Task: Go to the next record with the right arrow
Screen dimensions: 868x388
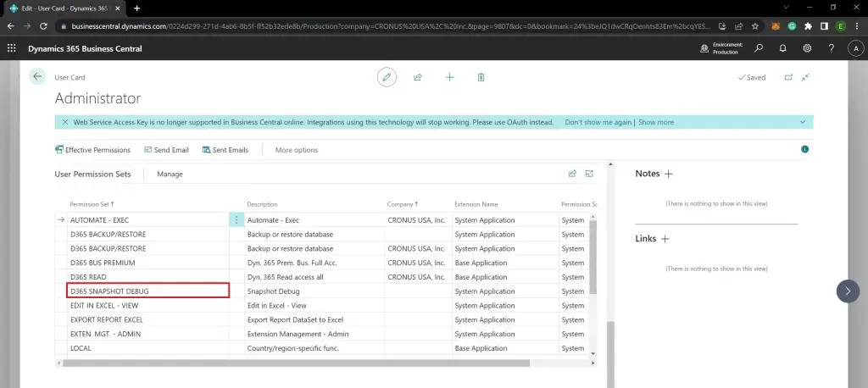Action: pos(848,291)
